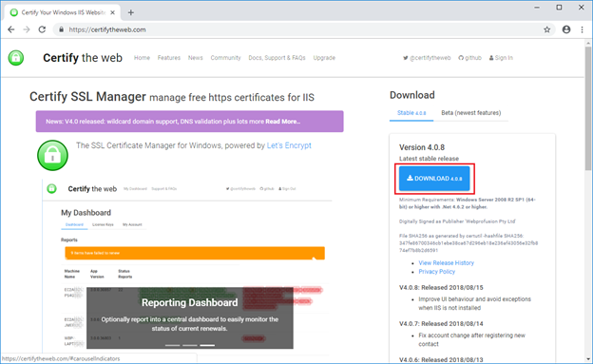Maximize the Chrome browser window

(559, 8)
